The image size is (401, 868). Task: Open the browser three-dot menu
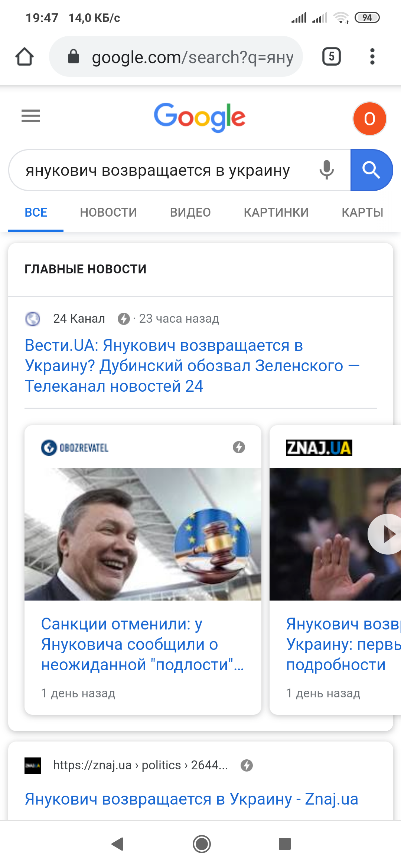(372, 57)
